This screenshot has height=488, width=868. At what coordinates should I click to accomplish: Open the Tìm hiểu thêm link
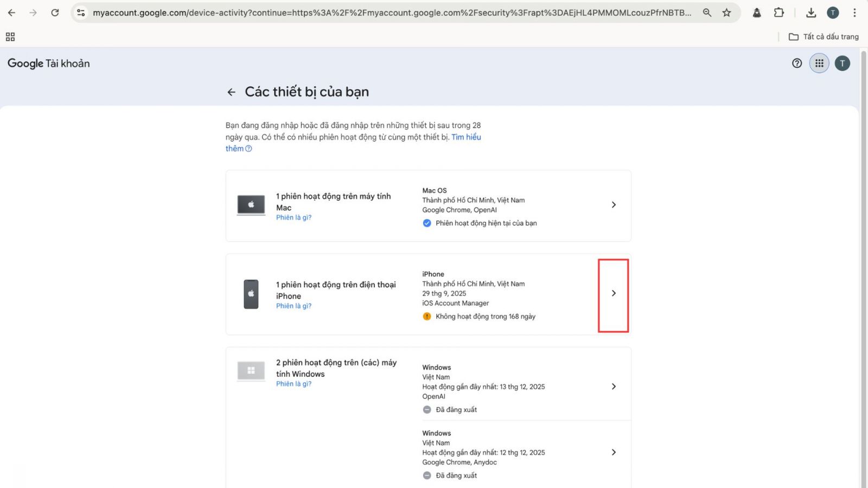466,137
